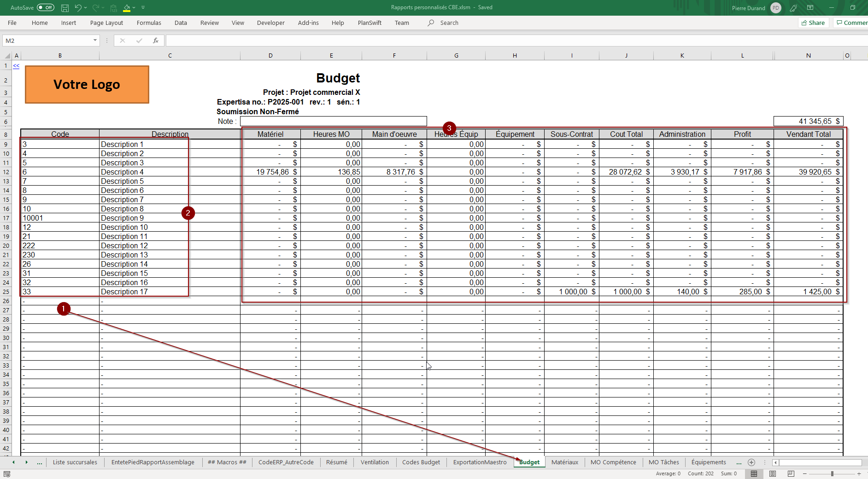Click the Undo arrow icon
Viewport: 868px width, 479px height.
pyautogui.click(x=78, y=8)
